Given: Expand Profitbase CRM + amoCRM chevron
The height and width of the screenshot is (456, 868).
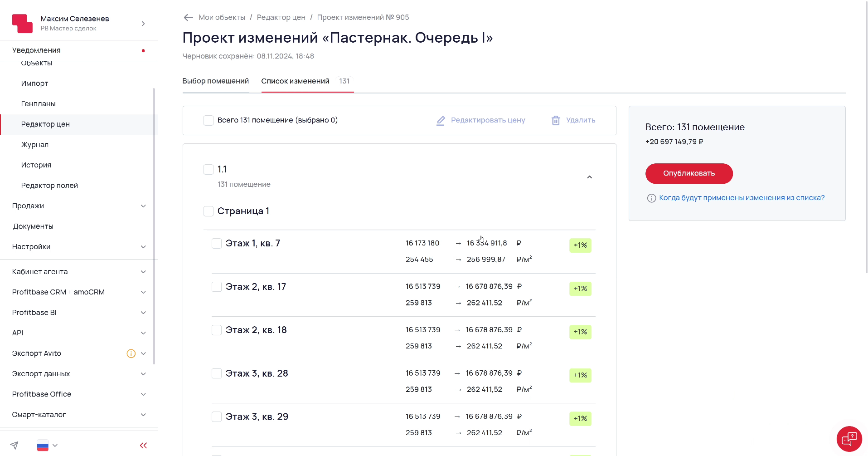Looking at the screenshot, I should tap(143, 292).
